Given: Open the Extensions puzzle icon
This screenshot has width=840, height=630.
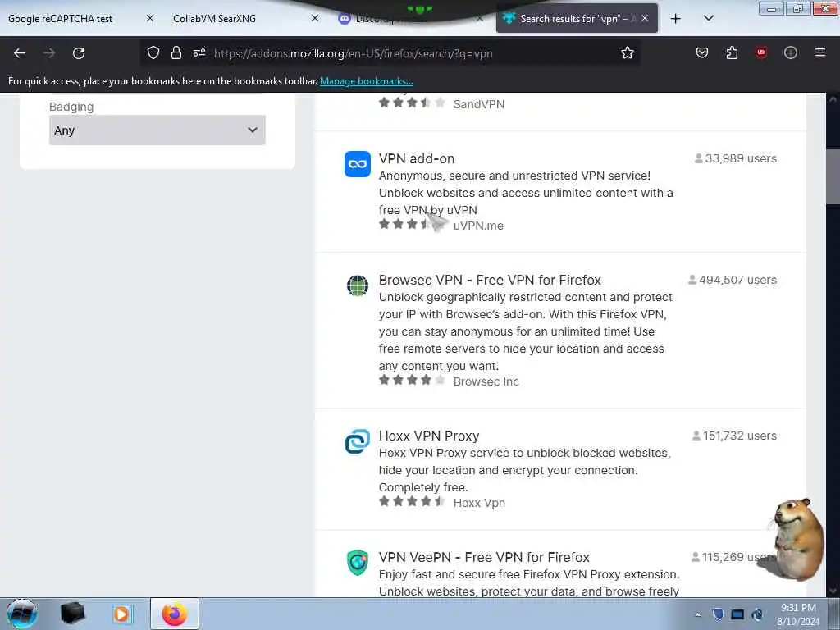Looking at the screenshot, I should (732, 52).
